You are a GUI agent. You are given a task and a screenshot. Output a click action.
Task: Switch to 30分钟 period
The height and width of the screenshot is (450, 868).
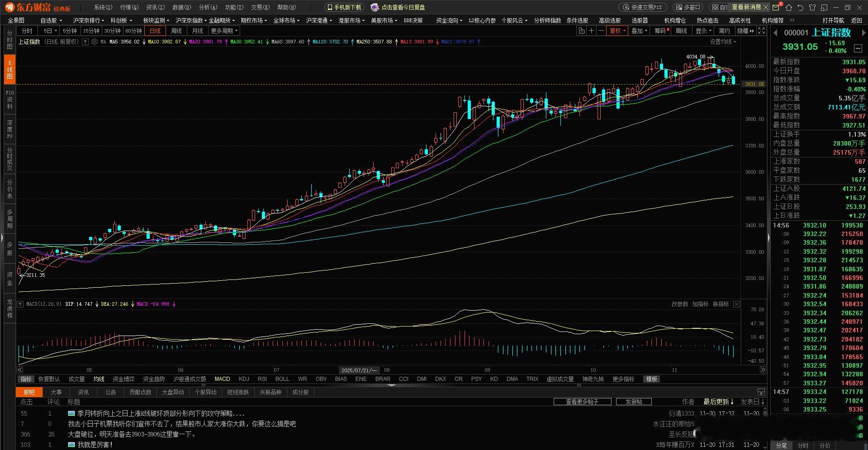pyautogui.click(x=112, y=31)
